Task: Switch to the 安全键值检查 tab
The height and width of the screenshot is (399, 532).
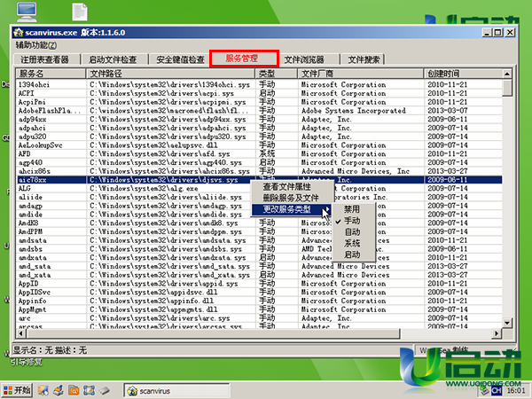Action: click(x=180, y=59)
